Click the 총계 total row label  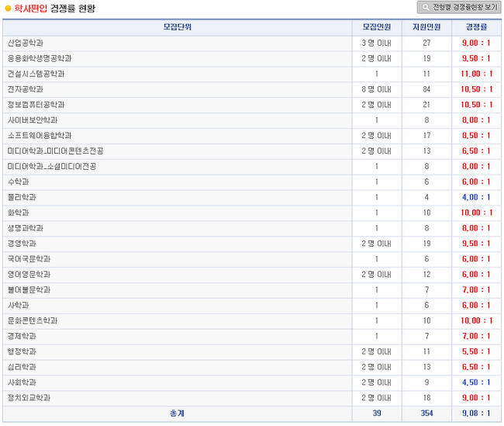177,414
